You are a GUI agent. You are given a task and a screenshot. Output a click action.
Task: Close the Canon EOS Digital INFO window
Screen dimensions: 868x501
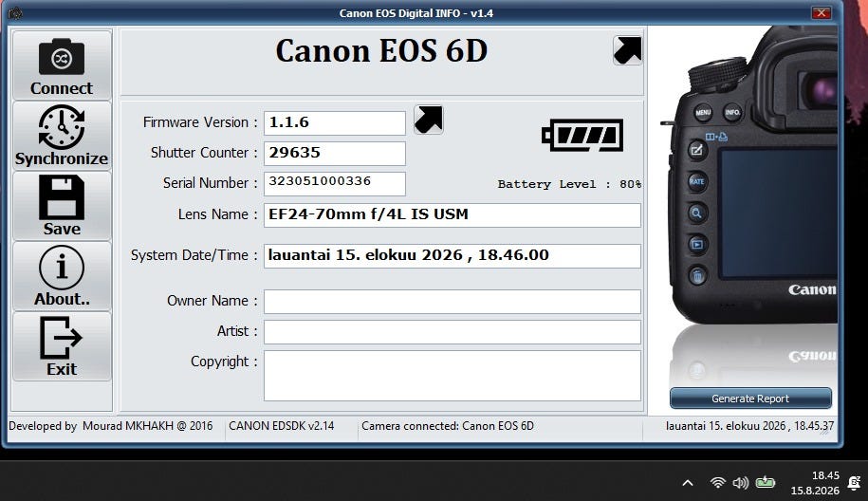(821, 12)
